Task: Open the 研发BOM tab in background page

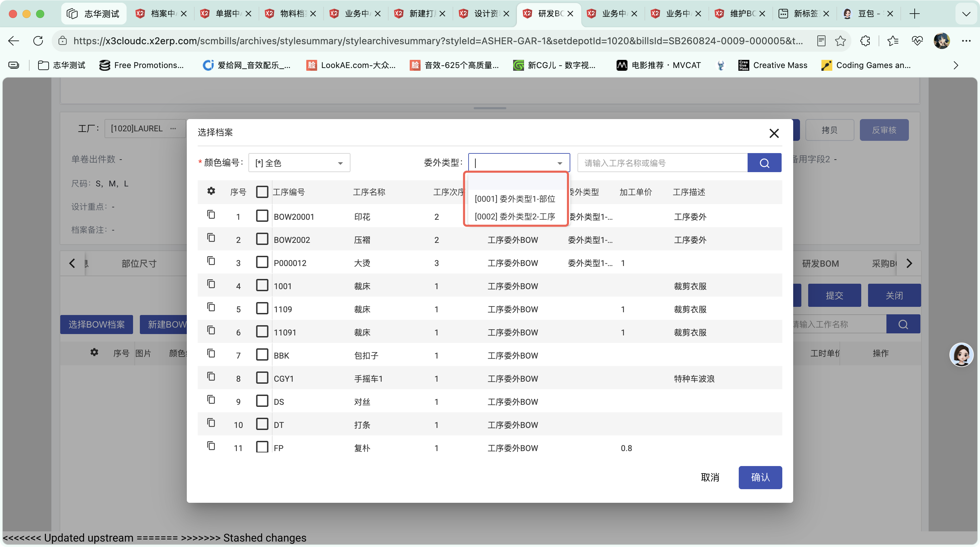Action: [x=820, y=263]
